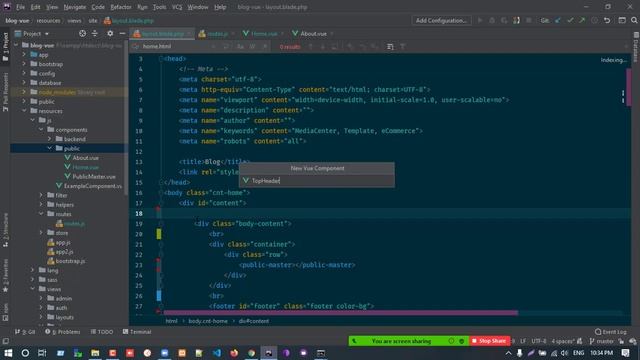
Task: Click the Stop Share button
Action: 489,341
